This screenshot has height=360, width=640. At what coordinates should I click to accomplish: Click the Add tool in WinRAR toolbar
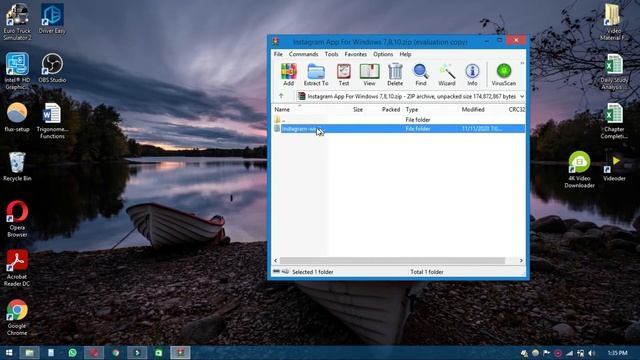pos(289,75)
